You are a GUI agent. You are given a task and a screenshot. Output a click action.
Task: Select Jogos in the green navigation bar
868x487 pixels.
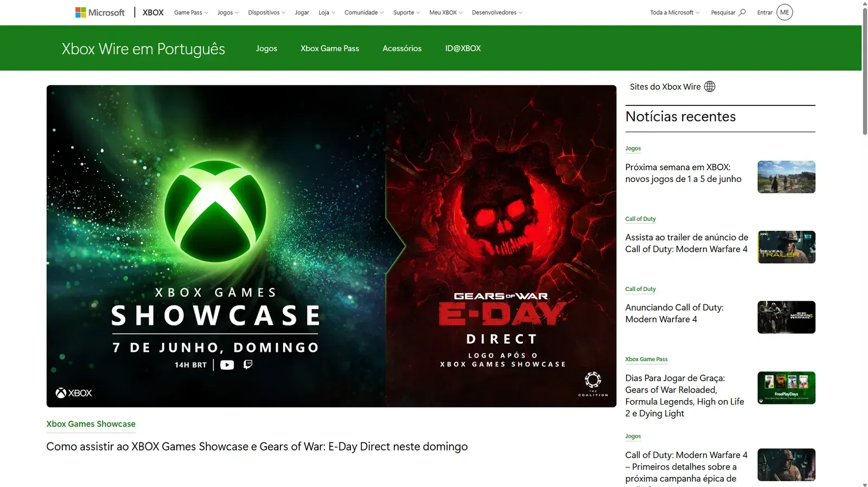click(x=266, y=48)
